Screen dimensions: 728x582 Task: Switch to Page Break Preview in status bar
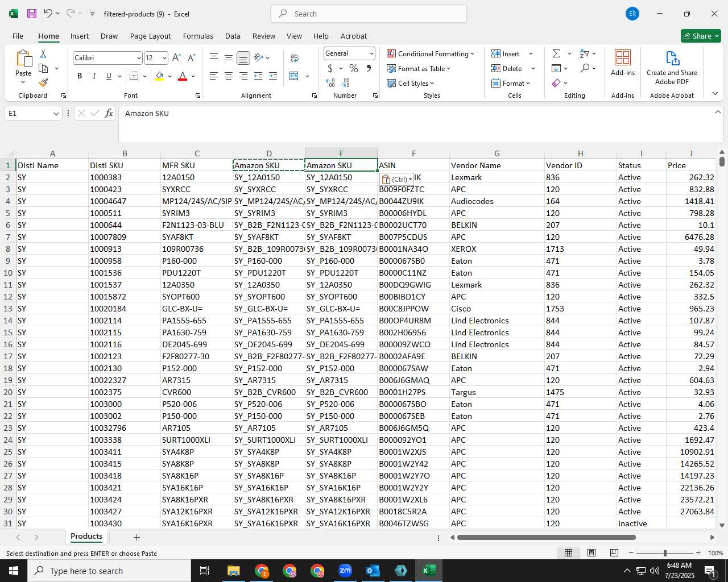pos(614,552)
